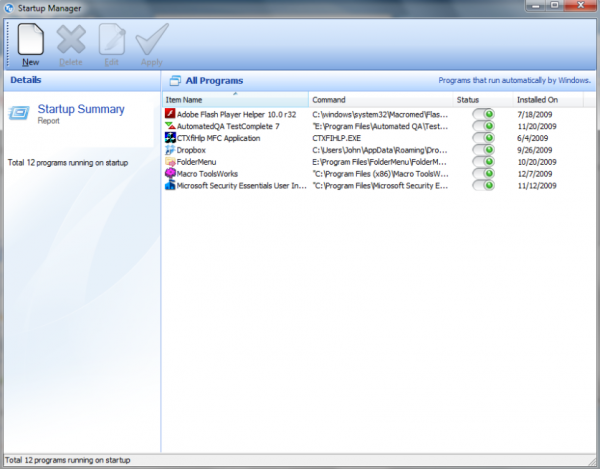The height and width of the screenshot is (469, 600).
Task: Click the CTXfiHlp MFC Application icon
Action: [x=170, y=137]
